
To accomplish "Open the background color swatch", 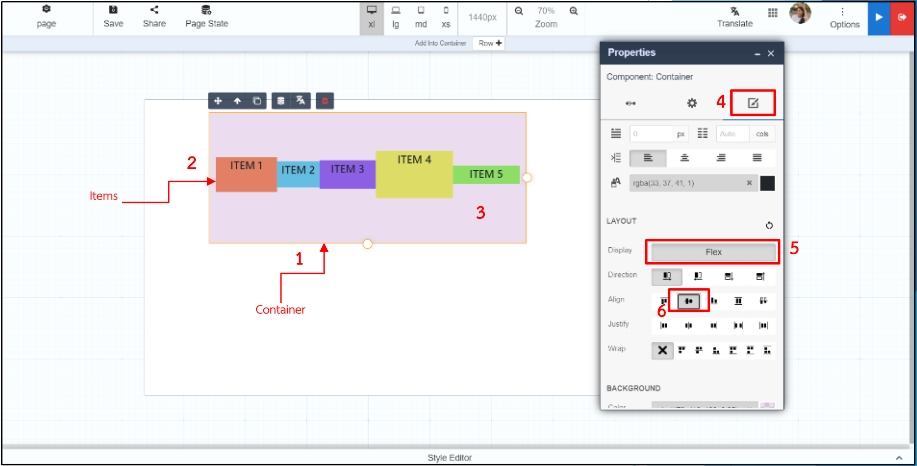I will pos(767,405).
